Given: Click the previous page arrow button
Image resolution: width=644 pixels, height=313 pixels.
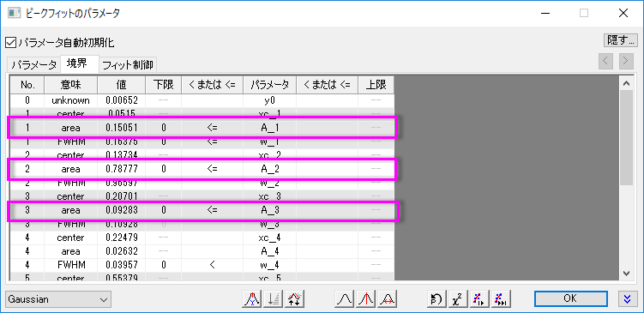Looking at the screenshot, I should [x=605, y=61].
